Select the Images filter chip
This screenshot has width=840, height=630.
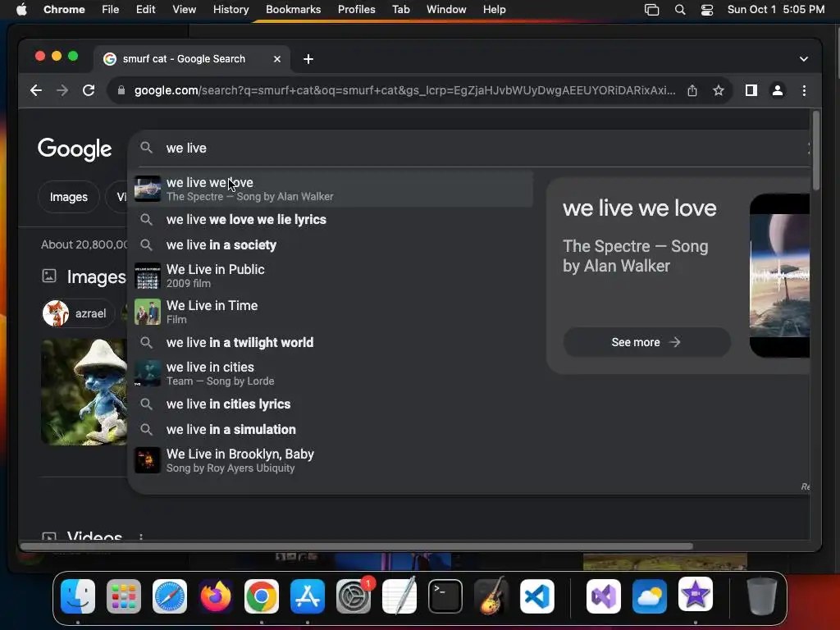click(69, 197)
